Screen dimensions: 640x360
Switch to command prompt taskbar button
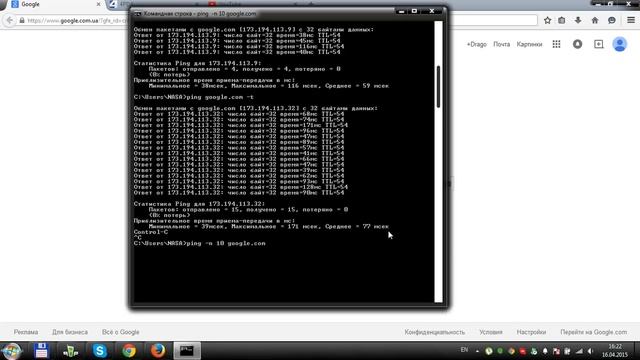(187, 351)
